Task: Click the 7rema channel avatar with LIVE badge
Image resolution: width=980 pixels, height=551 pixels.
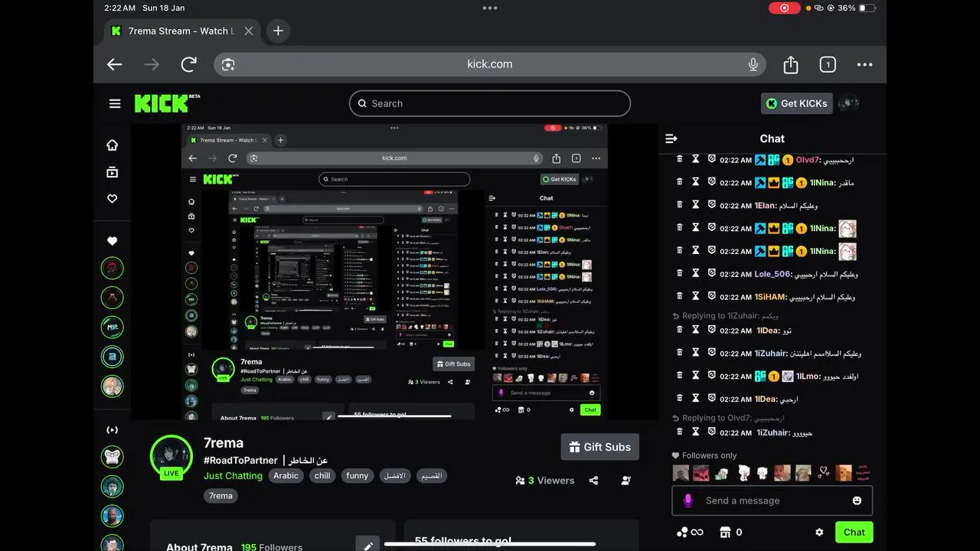Action: tap(171, 457)
